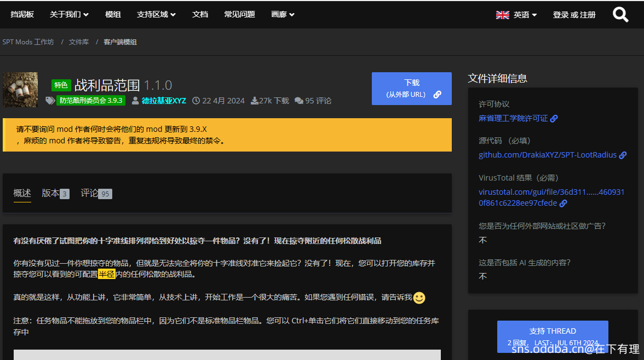Click the 下载 (从外部 URL) button
This screenshot has width=644, height=360.
(411, 88)
